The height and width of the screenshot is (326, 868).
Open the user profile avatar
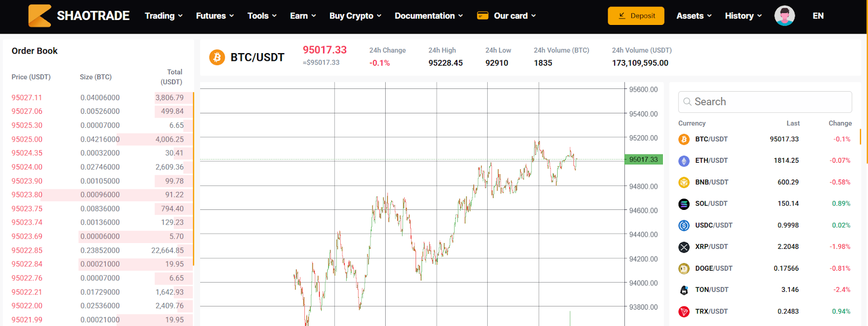(784, 16)
